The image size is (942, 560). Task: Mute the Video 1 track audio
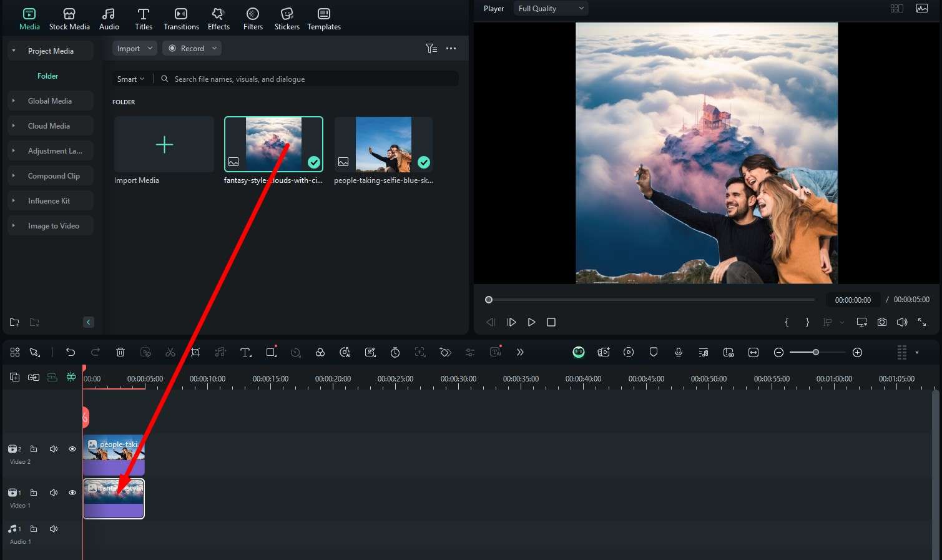(x=54, y=493)
